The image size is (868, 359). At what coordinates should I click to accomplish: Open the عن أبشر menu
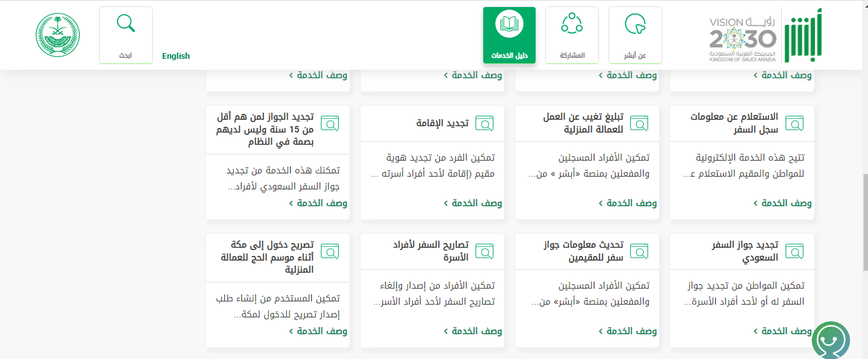[x=635, y=35]
